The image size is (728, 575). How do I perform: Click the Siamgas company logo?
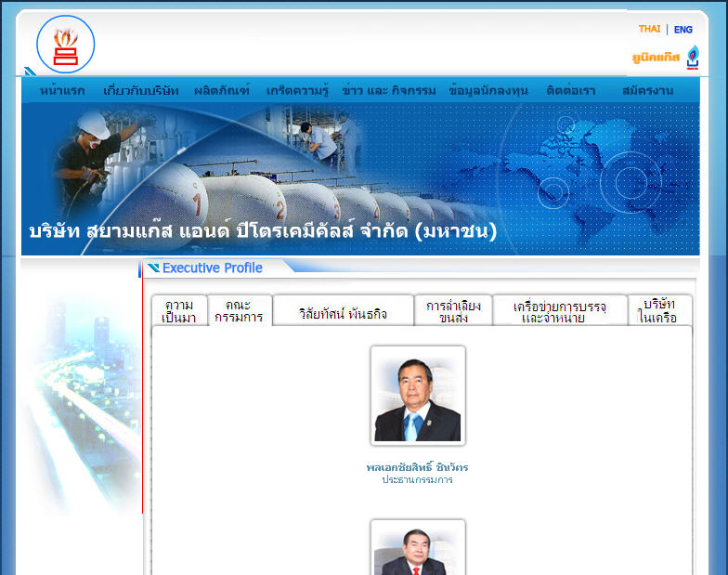point(65,45)
